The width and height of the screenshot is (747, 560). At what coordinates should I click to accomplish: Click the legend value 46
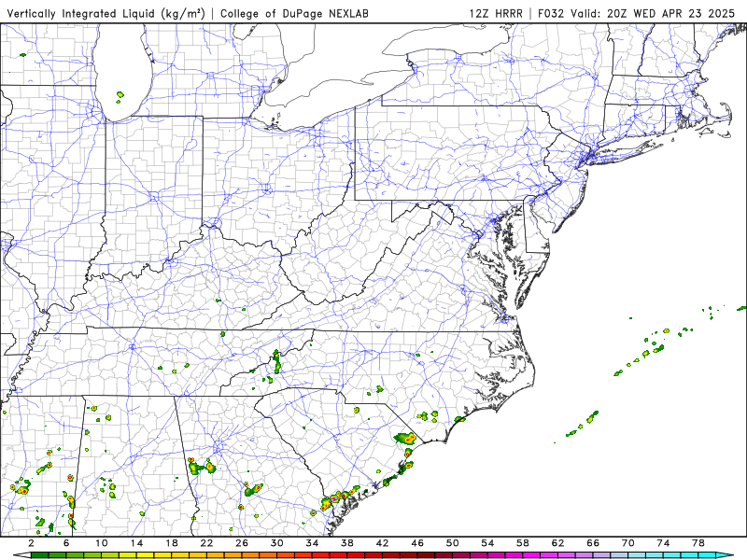(x=417, y=543)
